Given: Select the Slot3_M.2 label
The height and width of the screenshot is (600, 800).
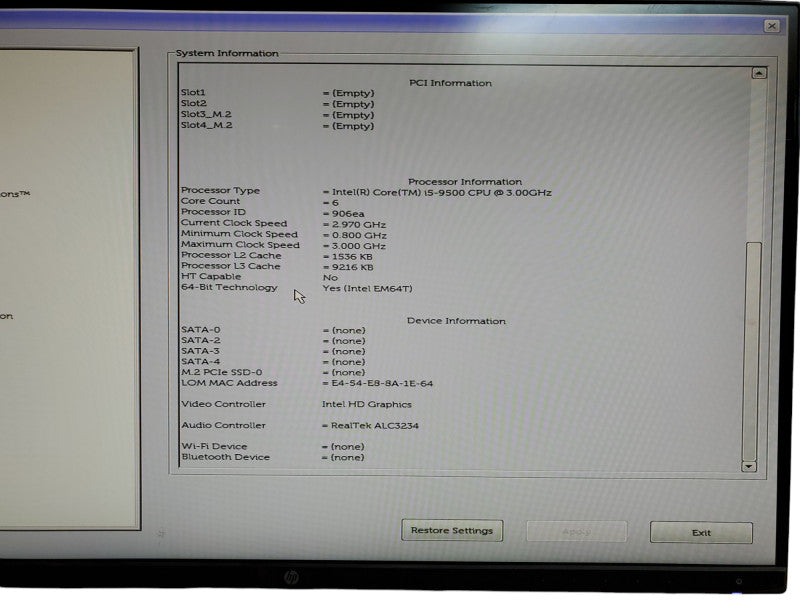Looking at the screenshot, I should click(206, 114).
